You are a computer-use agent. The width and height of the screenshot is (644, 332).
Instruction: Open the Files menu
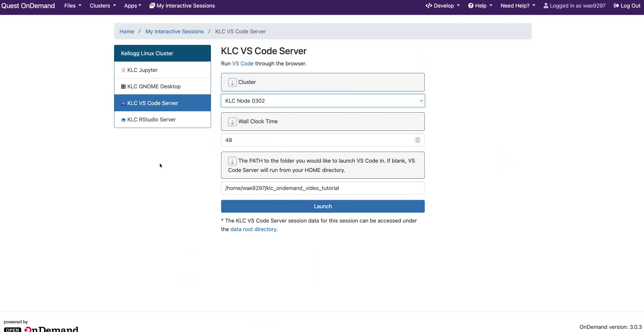73,6
